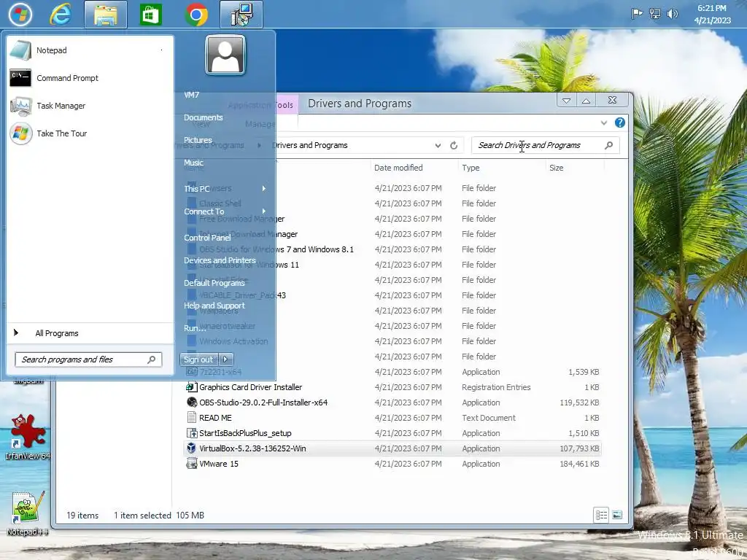747x560 pixels.
Task: Expand the This PC submenu arrow
Action: pos(263,189)
